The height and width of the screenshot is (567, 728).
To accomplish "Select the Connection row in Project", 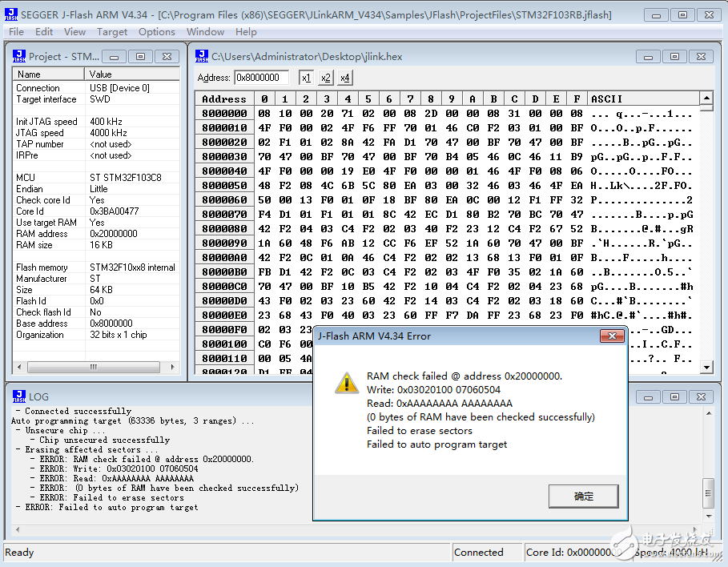I will click(x=95, y=88).
